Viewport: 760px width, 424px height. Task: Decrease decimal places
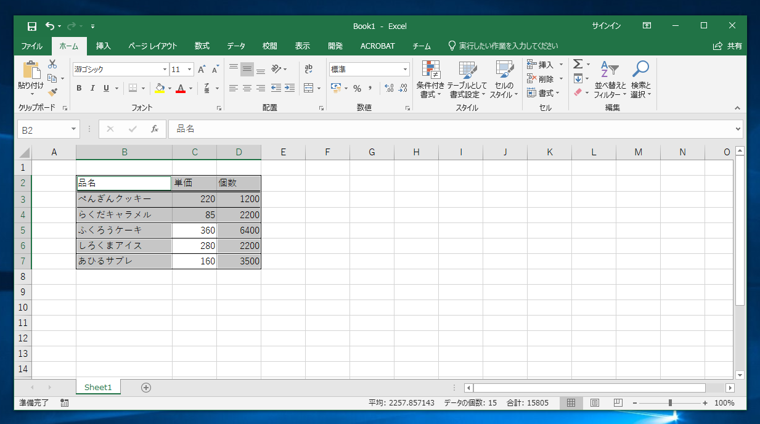point(403,88)
